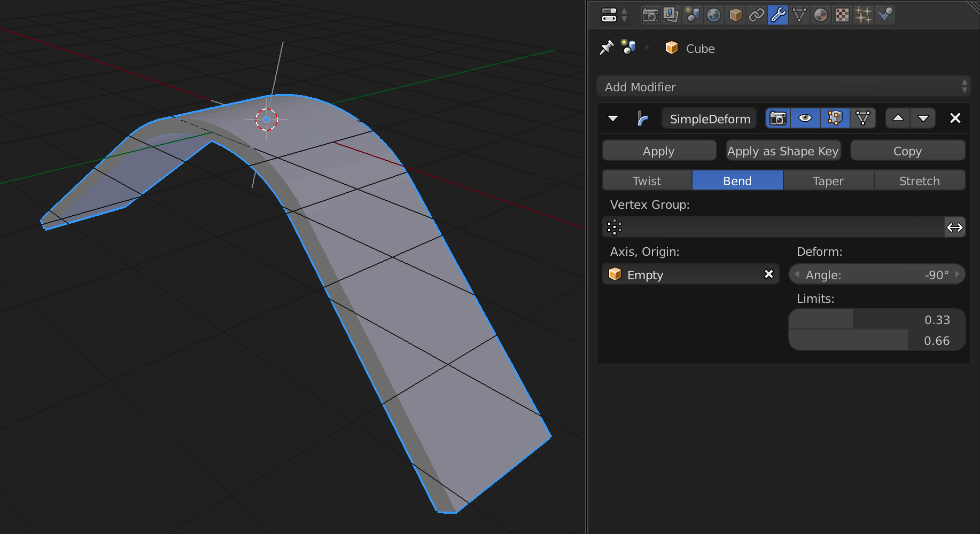Toggle modifier visibility in viewport
This screenshot has height=534, width=980.
tap(805, 118)
